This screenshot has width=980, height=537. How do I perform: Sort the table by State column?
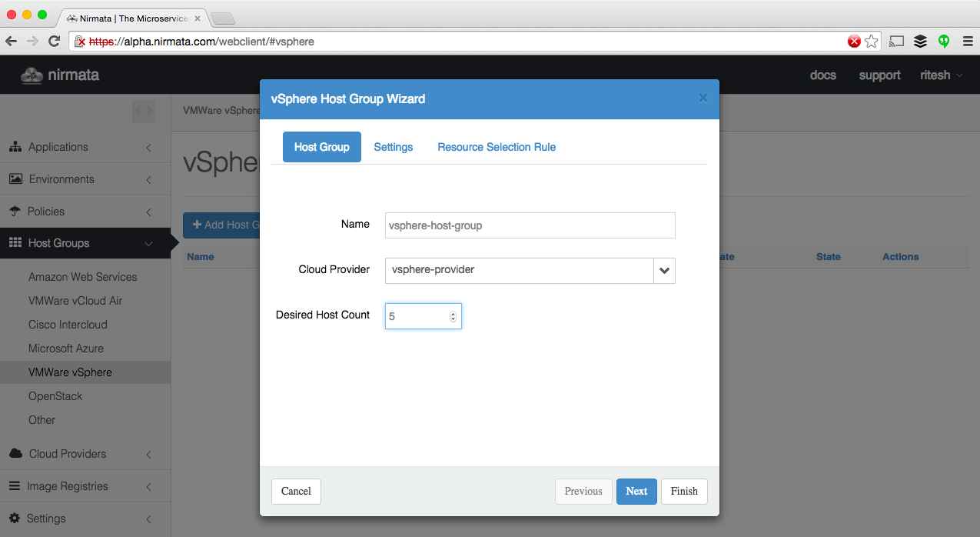click(x=829, y=257)
